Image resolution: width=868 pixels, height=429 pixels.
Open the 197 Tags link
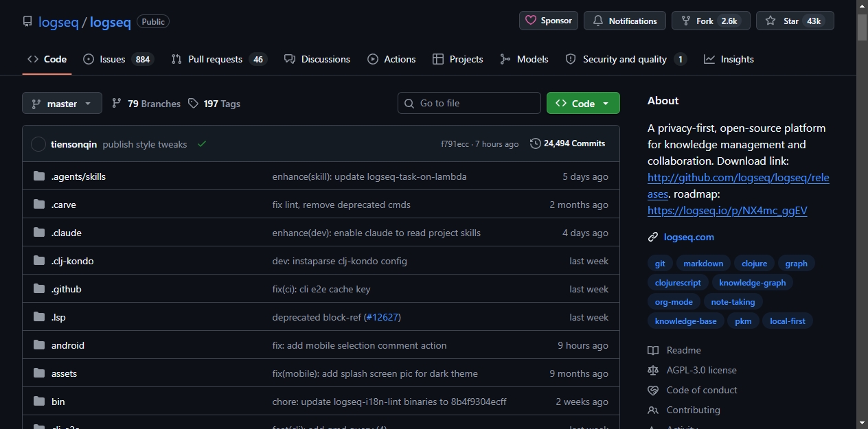[214, 104]
